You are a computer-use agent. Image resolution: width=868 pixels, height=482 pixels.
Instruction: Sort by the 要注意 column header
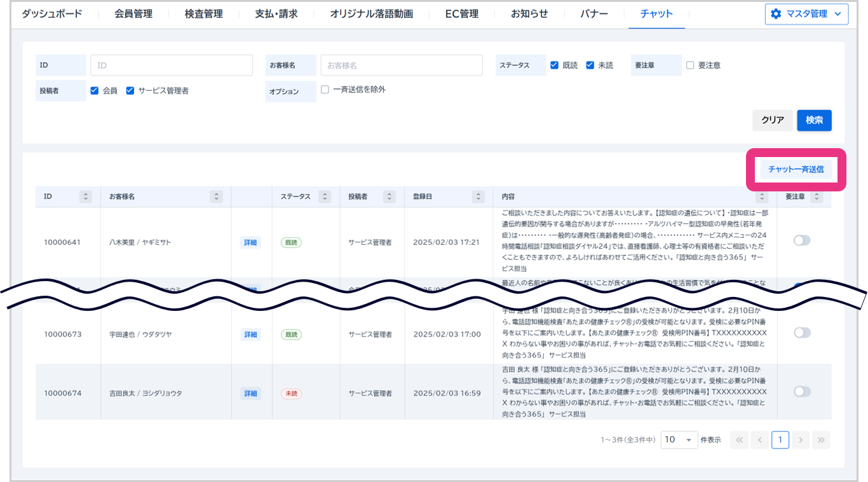coord(817,196)
